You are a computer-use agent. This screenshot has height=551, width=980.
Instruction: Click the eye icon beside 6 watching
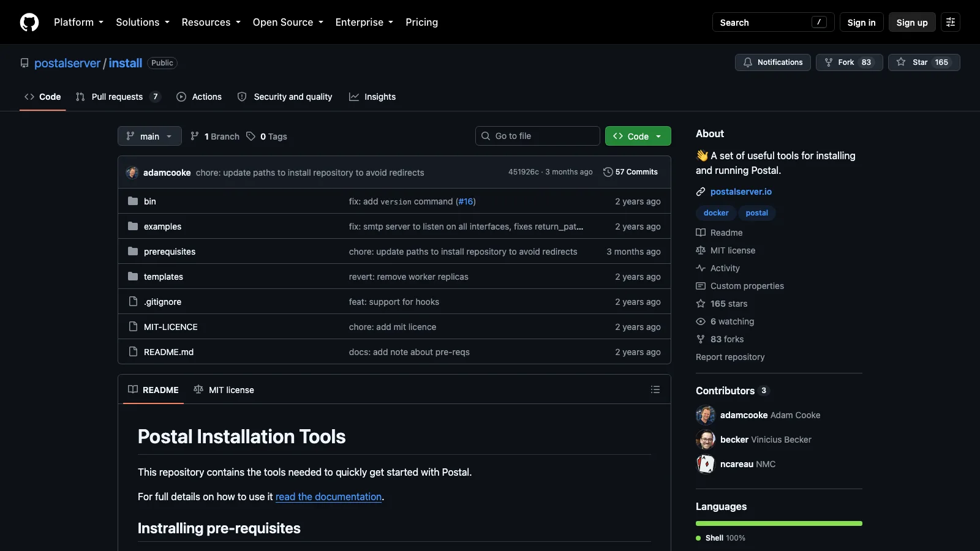pyautogui.click(x=701, y=321)
